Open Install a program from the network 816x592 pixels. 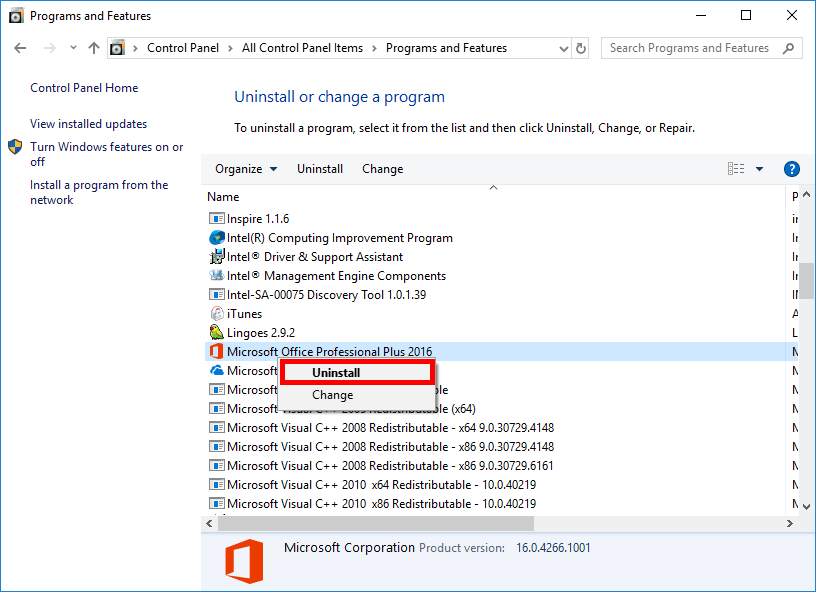pos(99,192)
